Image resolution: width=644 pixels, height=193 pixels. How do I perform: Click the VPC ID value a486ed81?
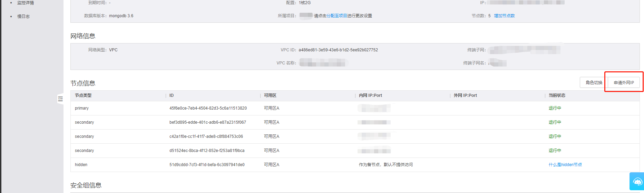[338, 50]
